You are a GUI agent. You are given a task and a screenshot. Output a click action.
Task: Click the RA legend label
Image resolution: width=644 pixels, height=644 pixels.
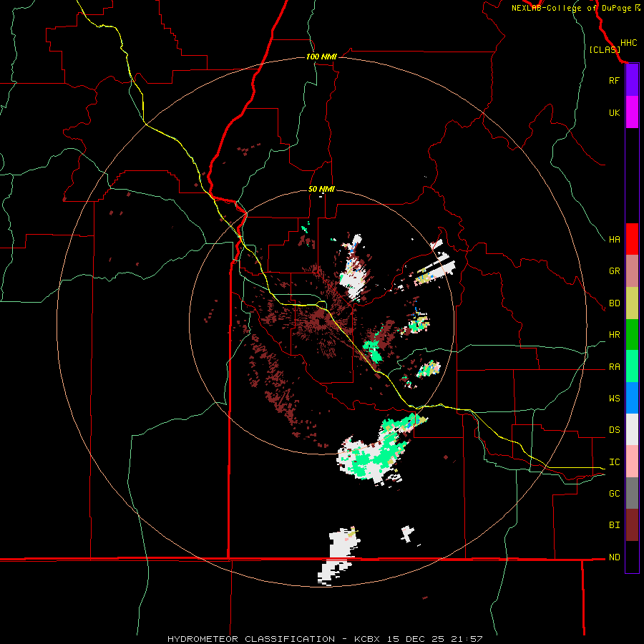[614, 367]
